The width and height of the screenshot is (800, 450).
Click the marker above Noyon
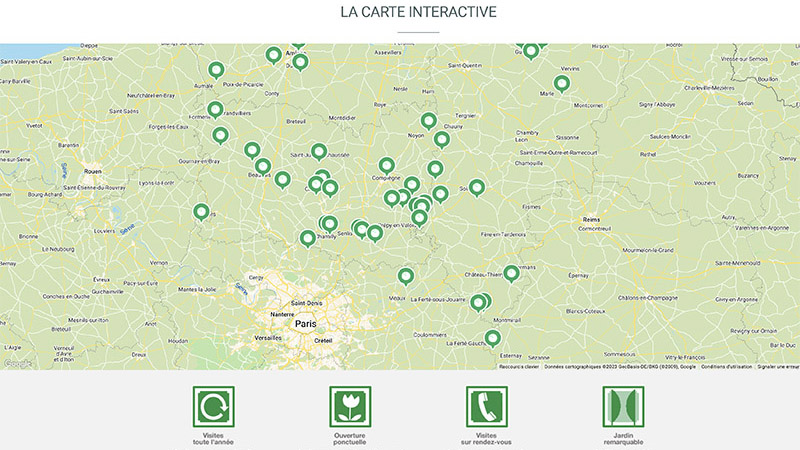click(428, 121)
